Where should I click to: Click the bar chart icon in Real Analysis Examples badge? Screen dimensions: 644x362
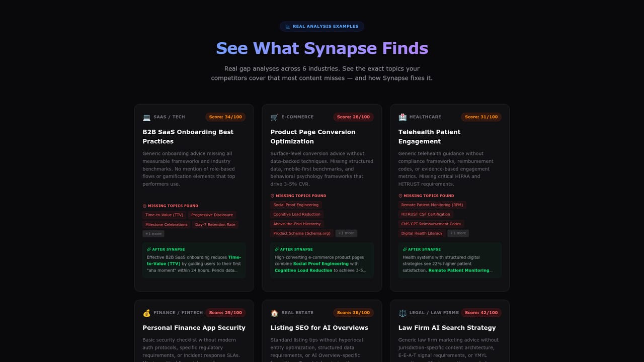pyautogui.click(x=288, y=27)
